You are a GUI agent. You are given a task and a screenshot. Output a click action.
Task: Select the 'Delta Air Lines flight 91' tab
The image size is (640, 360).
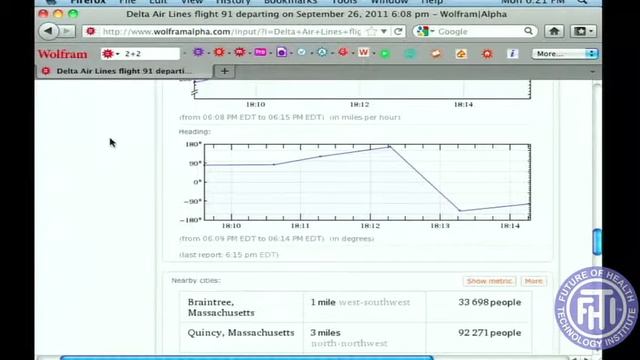point(124,71)
